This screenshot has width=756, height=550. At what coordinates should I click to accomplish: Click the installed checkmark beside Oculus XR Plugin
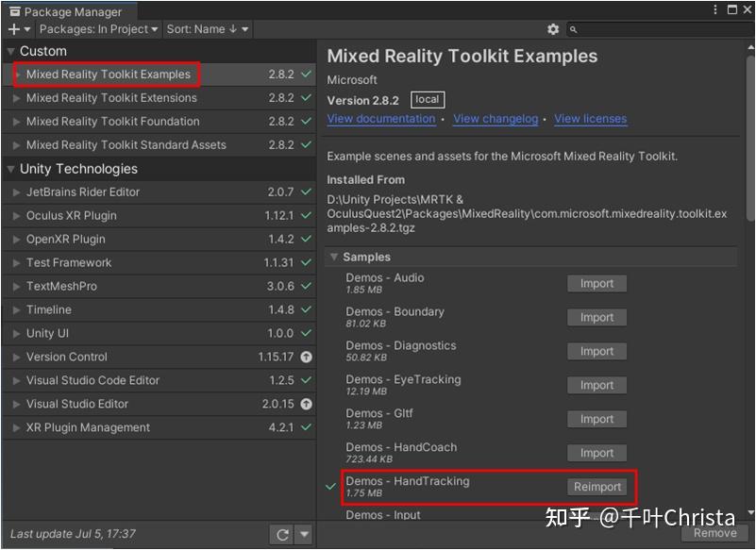[x=306, y=215]
